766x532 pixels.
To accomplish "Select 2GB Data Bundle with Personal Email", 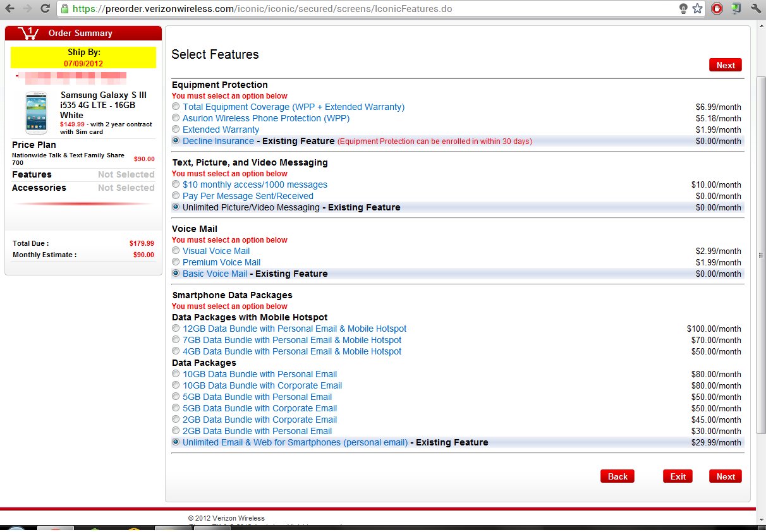I will tap(176, 431).
